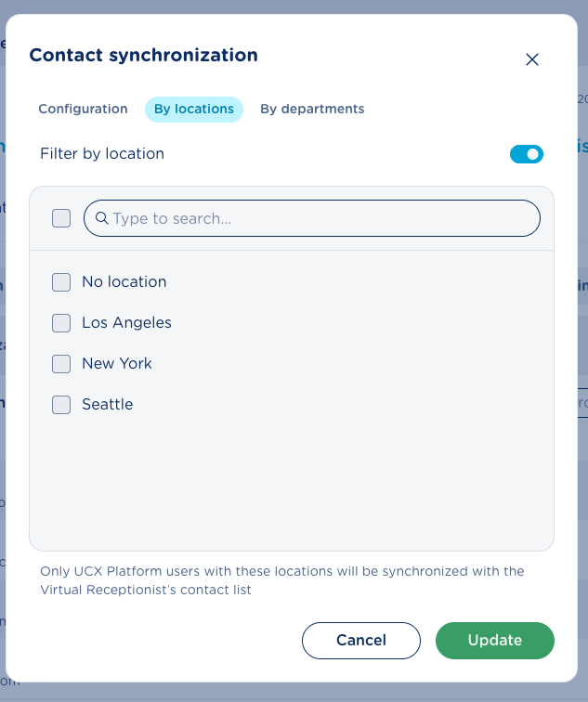Select the By locations tab
Image resolution: width=588 pixels, height=702 pixels.
point(194,110)
